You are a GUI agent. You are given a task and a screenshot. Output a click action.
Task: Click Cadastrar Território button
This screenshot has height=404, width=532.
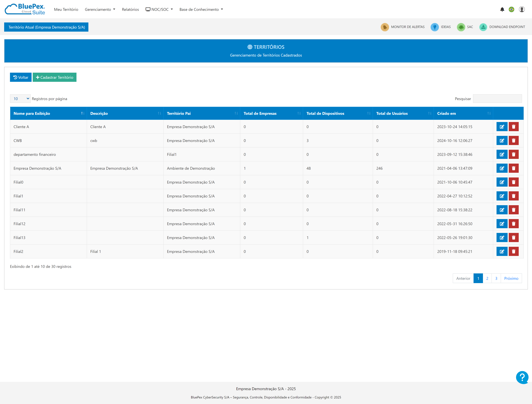55,77
